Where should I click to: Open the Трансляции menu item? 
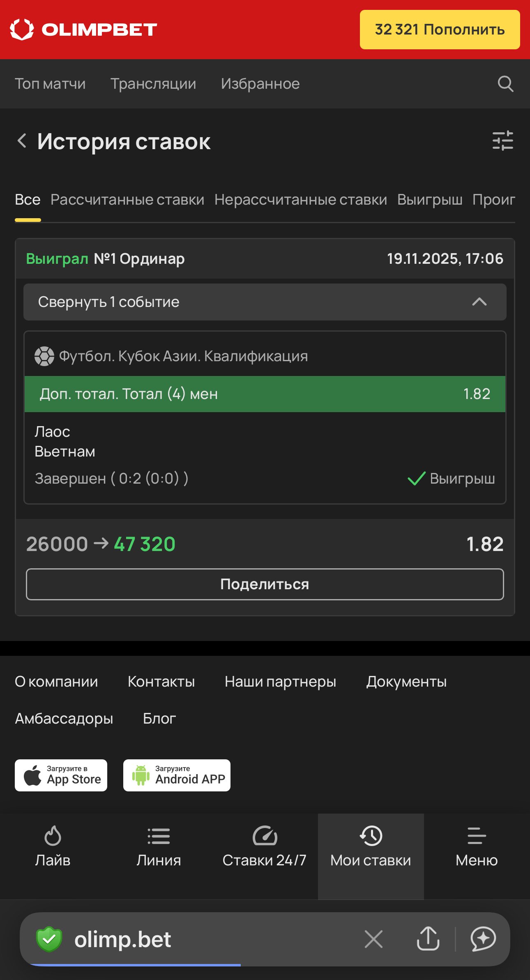[153, 84]
